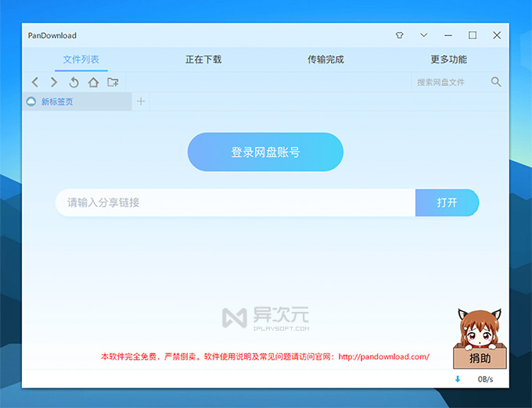Image resolution: width=532 pixels, height=408 pixels.
Task: Click the download speed arrow icon
Action: (458, 379)
